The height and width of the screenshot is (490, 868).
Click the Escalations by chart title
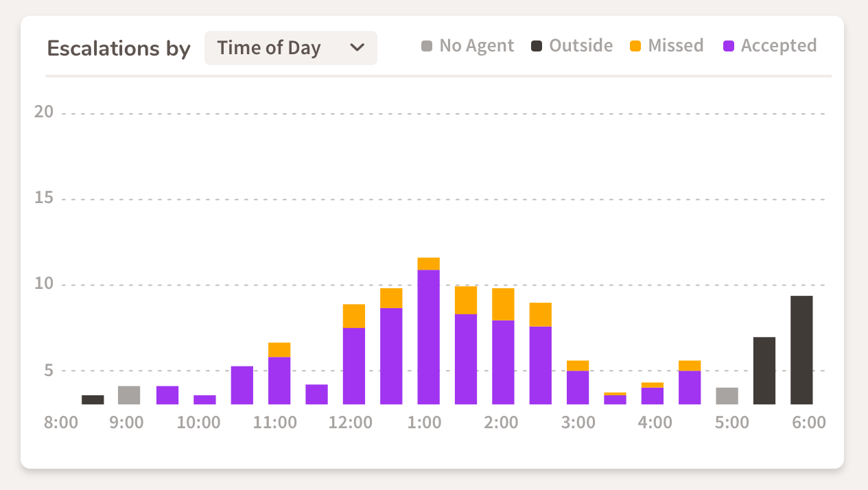tap(118, 48)
